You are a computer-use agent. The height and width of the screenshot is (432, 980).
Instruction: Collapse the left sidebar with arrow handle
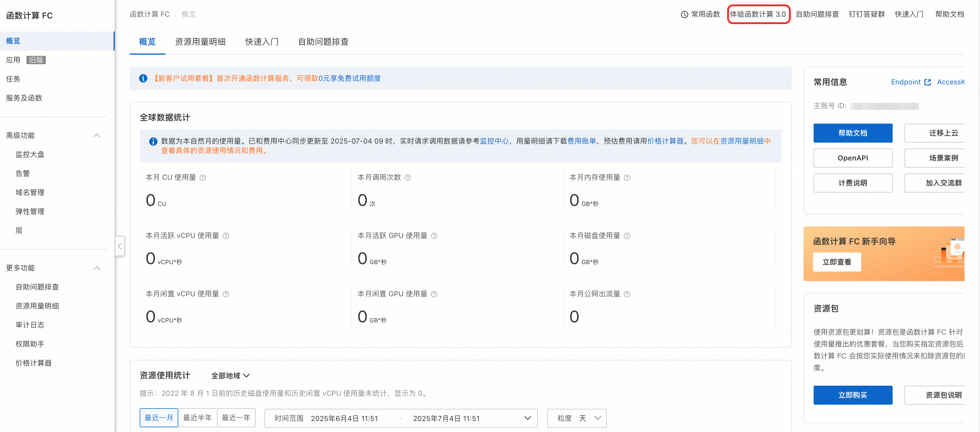pos(120,246)
